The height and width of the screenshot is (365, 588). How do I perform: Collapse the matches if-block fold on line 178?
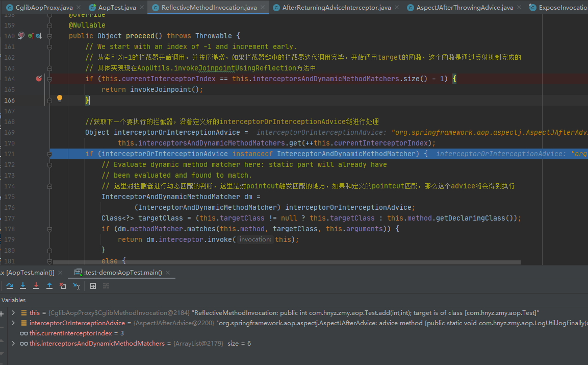49,229
